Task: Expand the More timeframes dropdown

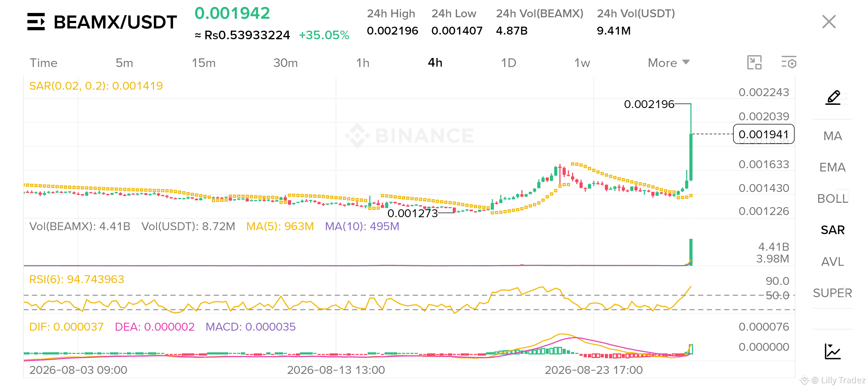Action: point(669,63)
